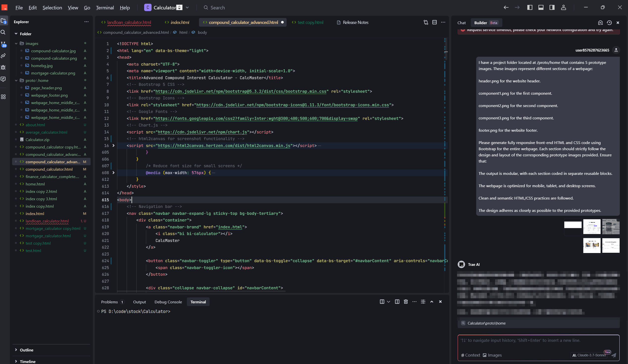Open the new terminal dropdown arrow
Image resolution: width=628 pixels, height=364 pixels.
pyautogui.click(x=388, y=302)
